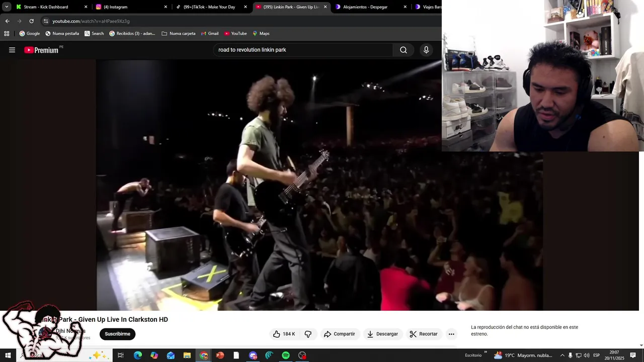The width and height of the screenshot is (644, 362).
Task: Click the browser address bar URL
Action: pos(91,21)
